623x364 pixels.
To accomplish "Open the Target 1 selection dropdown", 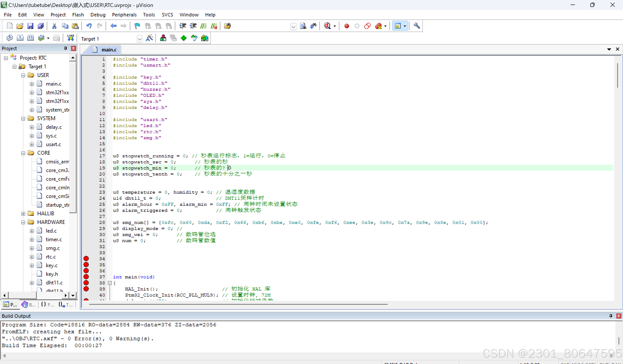I will 140,39.
